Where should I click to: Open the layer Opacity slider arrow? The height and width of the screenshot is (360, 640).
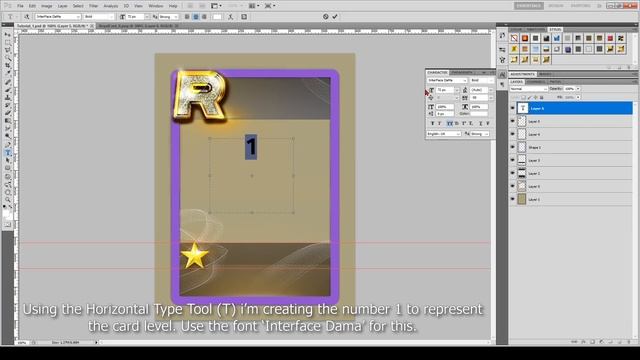[578, 89]
